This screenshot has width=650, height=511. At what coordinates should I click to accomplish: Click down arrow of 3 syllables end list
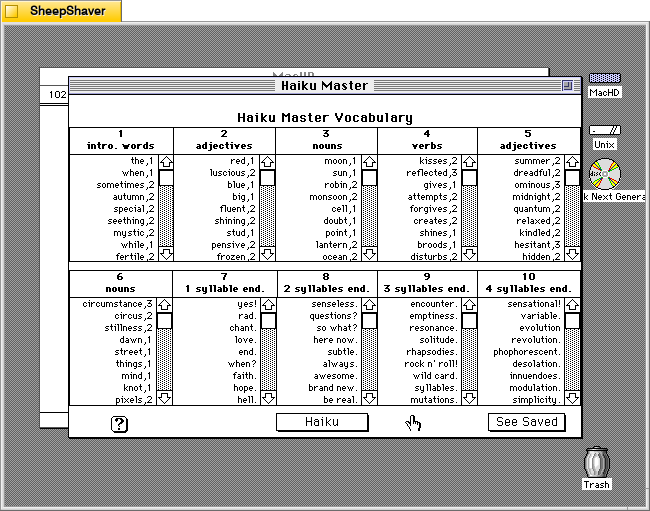469,398
